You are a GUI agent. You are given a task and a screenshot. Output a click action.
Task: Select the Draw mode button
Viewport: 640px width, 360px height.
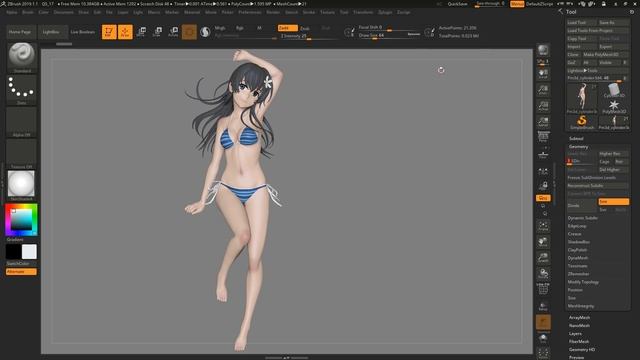click(125, 31)
